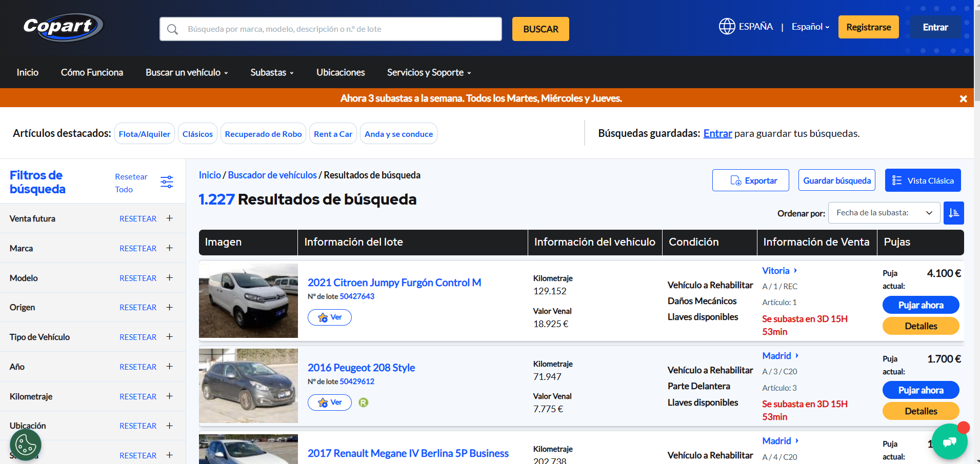Reset the Año filter
The image size is (980, 464).
coord(138,367)
